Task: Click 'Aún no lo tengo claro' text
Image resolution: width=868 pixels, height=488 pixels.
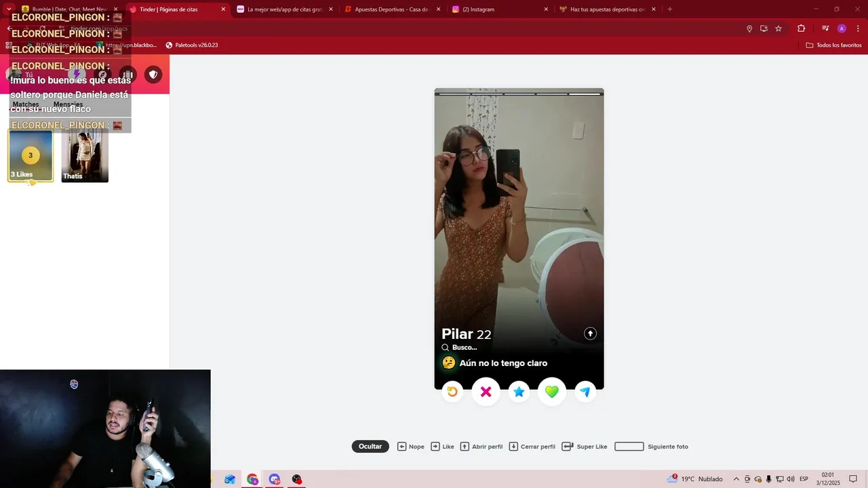Action: (x=503, y=363)
